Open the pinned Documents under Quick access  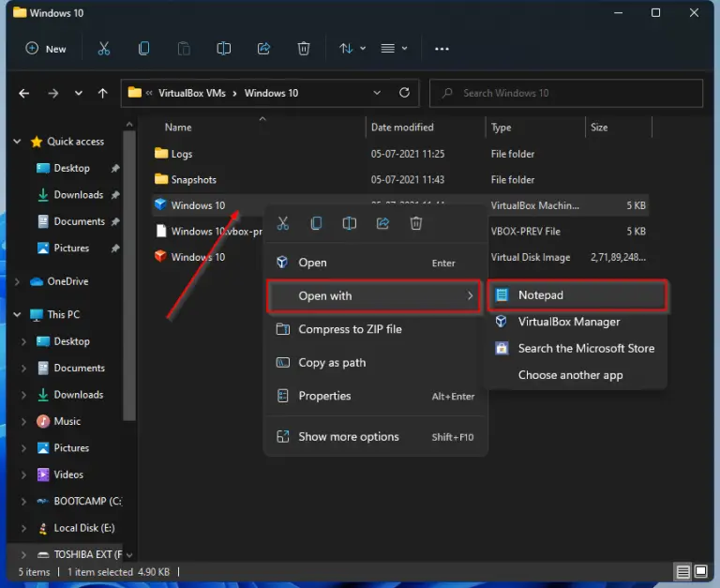(x=79, y=221)
